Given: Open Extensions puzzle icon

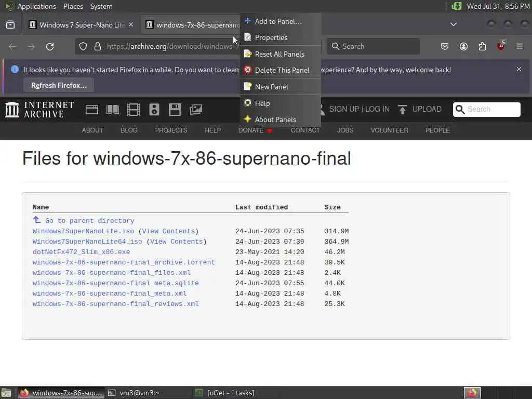Looking at the screenshot, I should (482, 46).
